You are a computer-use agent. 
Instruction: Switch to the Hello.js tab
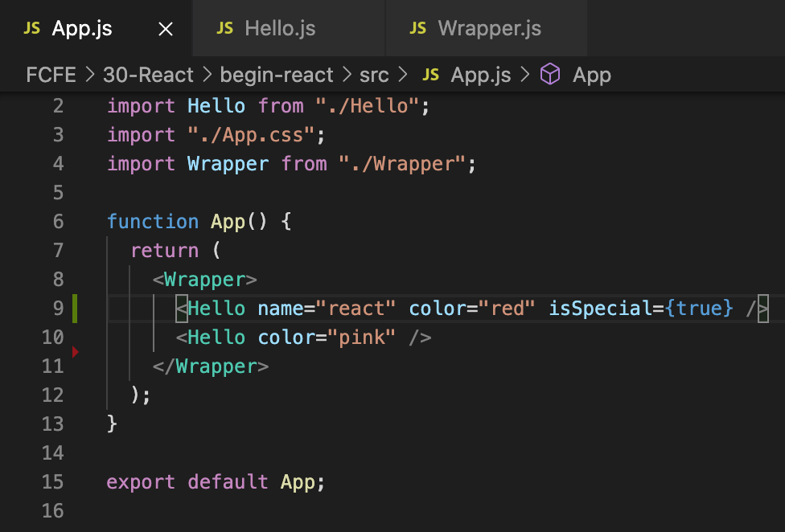[289, 28]
